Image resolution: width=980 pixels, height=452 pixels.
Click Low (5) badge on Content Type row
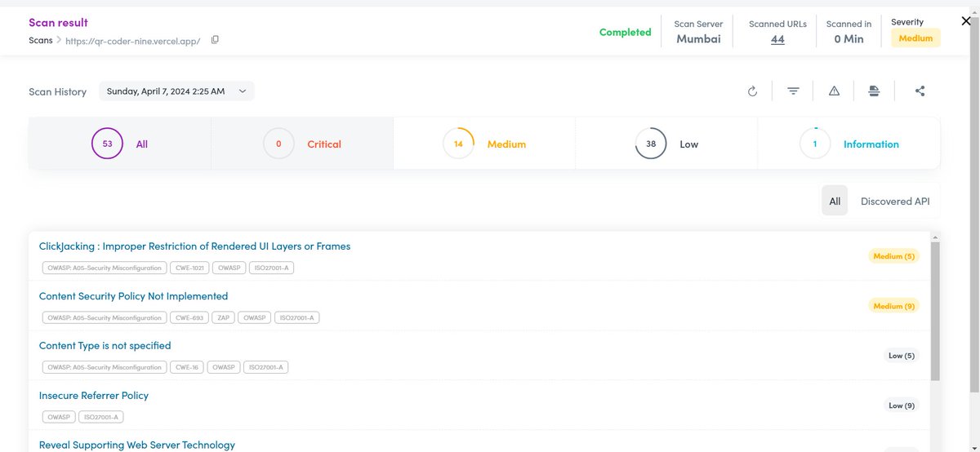902,356
